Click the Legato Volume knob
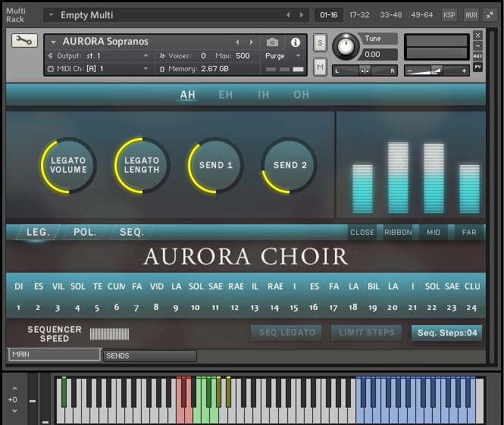 pos(68,165)
